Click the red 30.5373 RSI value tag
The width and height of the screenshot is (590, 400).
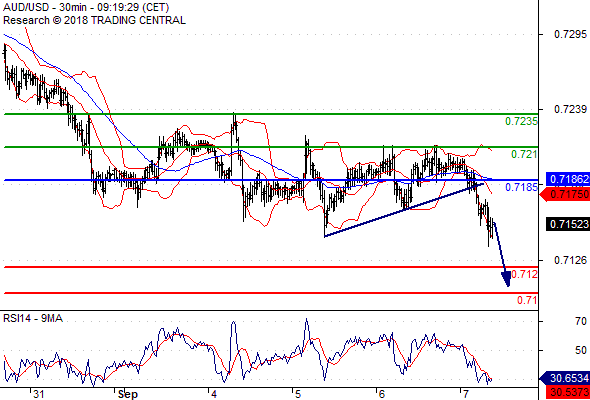(568, 392)
